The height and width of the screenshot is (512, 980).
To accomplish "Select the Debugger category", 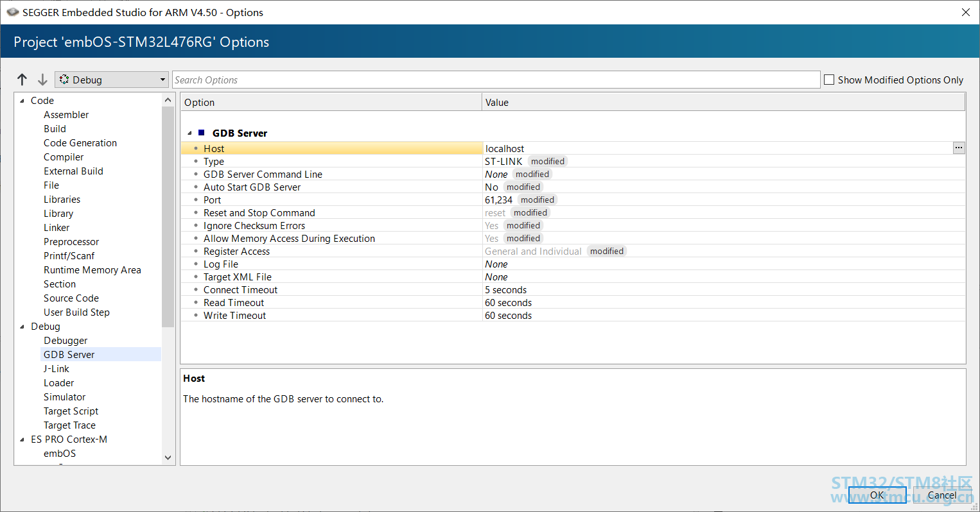I will (66, 341).
